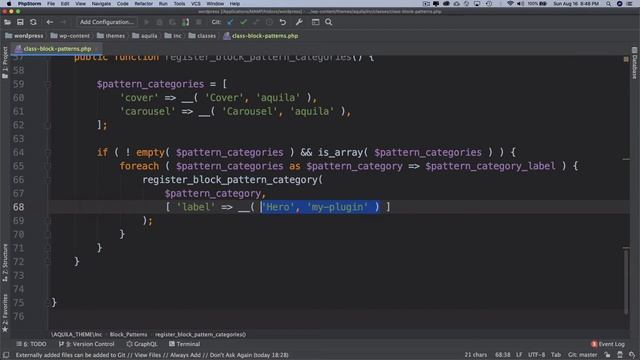
Task: Collapse the fold marker at line 66
Action: (x=48, y=180)
